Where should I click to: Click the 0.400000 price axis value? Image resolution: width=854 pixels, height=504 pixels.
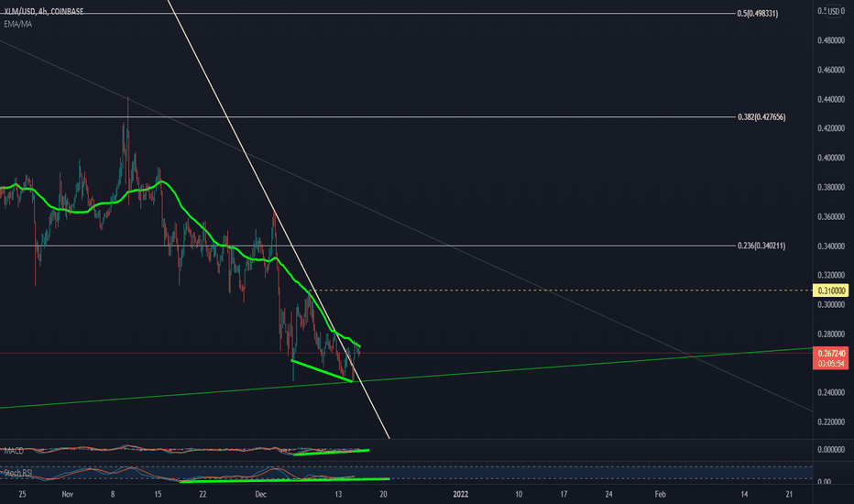click(x=831, y=158)
